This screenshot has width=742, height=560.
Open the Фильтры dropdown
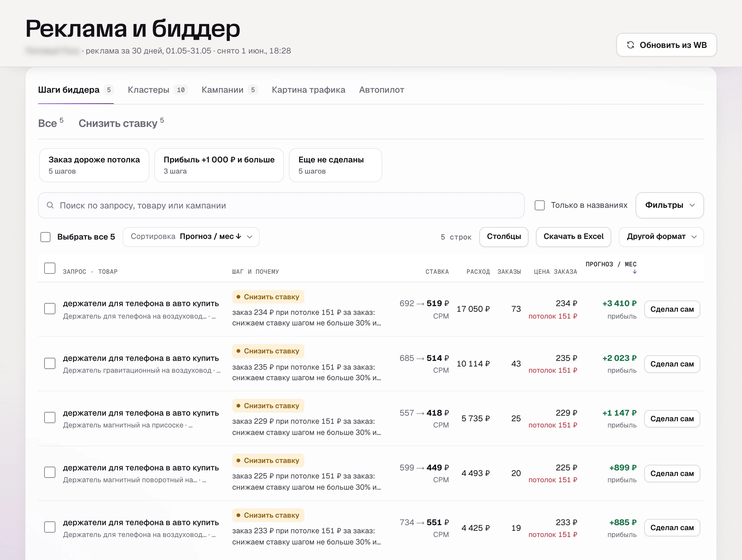tap(669, 205)
